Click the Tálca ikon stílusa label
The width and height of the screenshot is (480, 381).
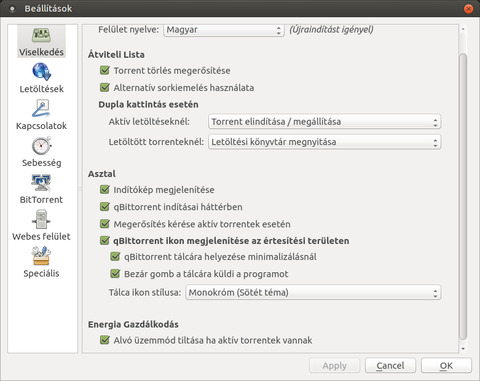click(145, 292)
